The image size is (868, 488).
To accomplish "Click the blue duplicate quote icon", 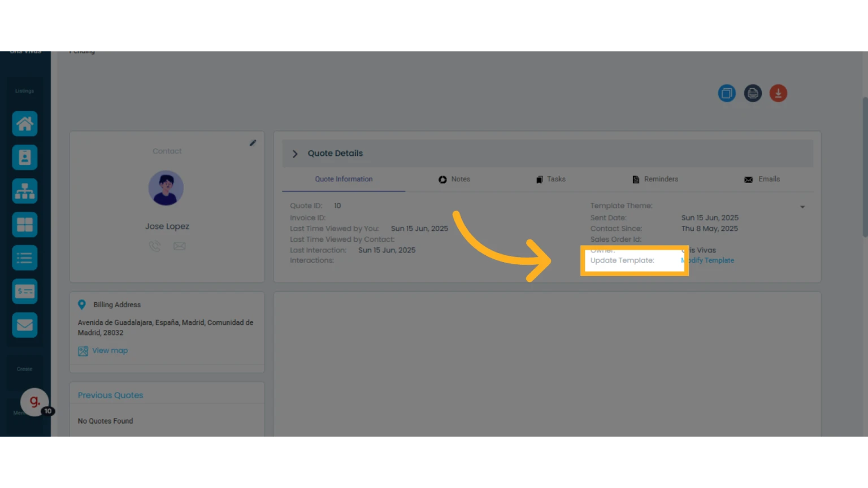I will pos(727,93).
